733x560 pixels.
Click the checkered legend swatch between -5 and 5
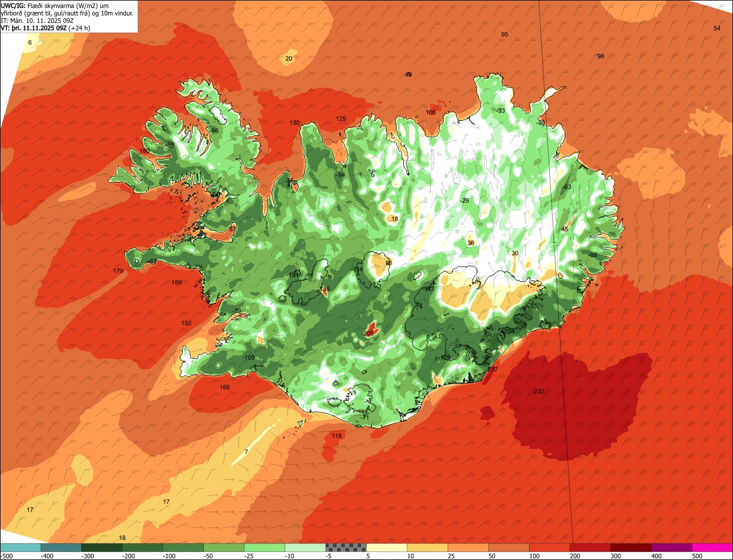(x=346, y=547)
